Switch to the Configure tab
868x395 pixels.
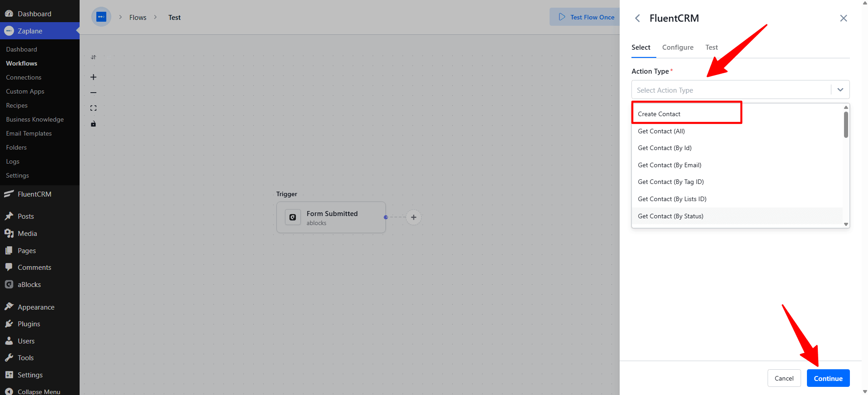coord(678,47)
